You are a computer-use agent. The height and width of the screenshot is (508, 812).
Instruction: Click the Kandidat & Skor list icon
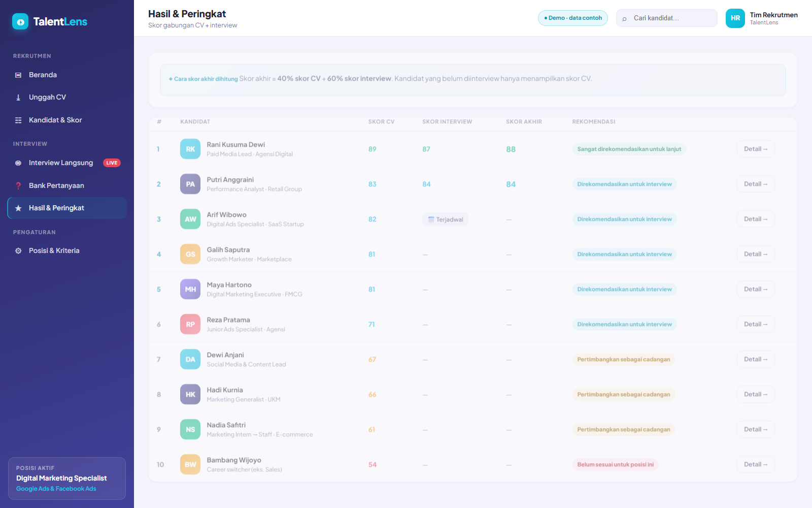pos(18,120)
